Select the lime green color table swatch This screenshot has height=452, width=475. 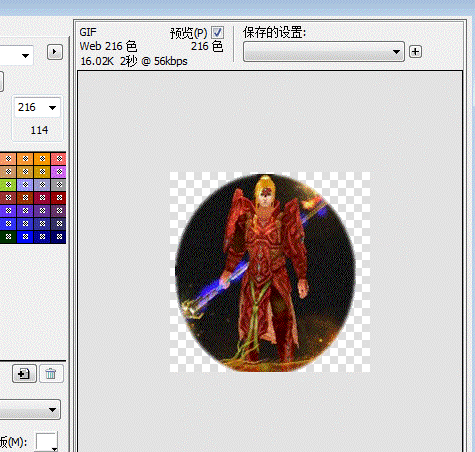click(8, 185)
